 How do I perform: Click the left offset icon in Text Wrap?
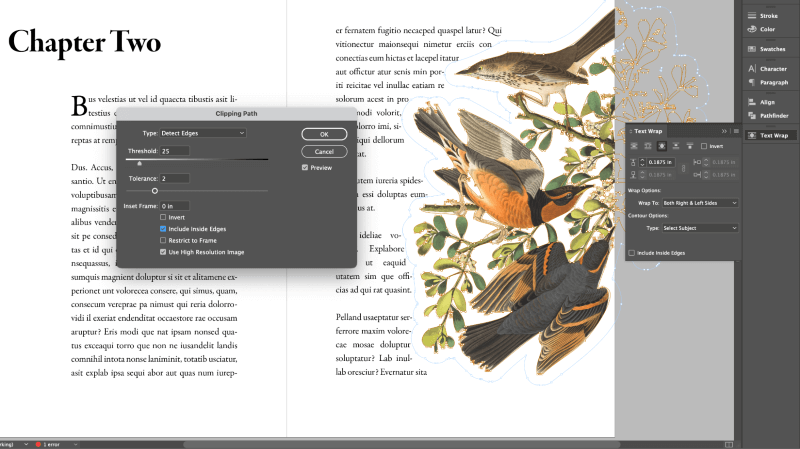[x=697, y=162]
